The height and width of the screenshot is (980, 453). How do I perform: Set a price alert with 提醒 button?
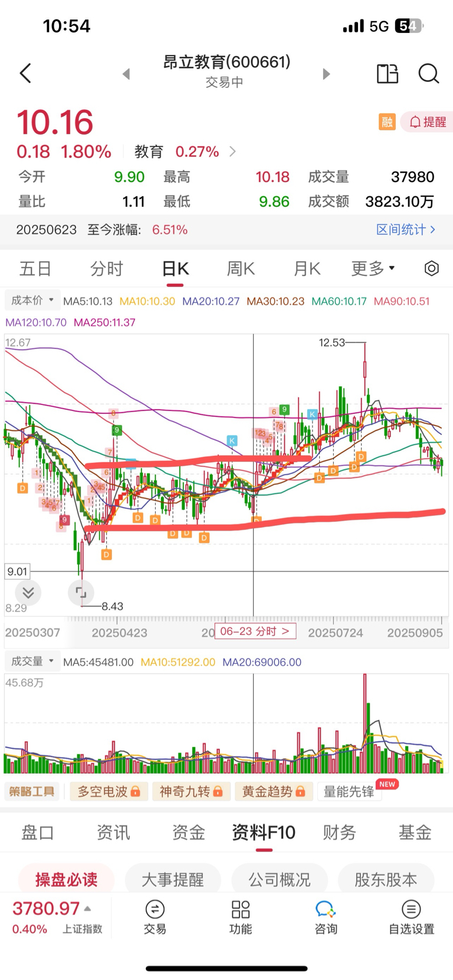(x=428, y=122)
